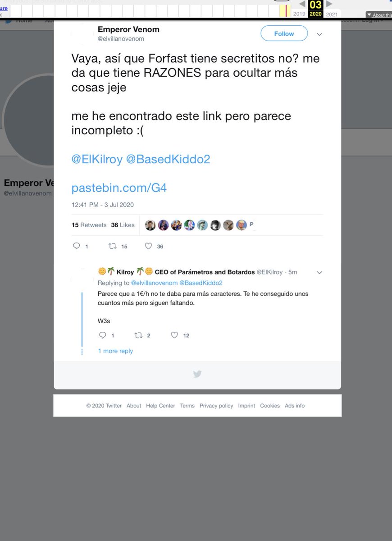
Task: Like Kilroy's reply showing 12 likes
Action: (174, 335)
